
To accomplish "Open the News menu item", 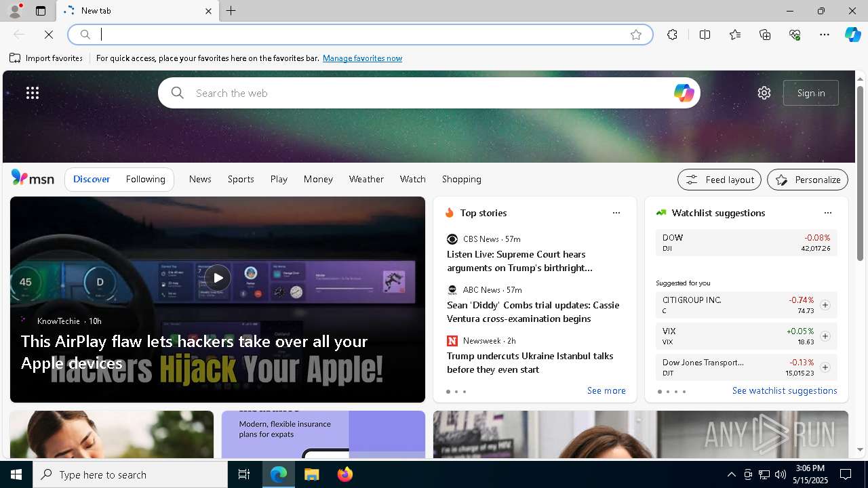I will pyautogui.click(x=200, y=179).
